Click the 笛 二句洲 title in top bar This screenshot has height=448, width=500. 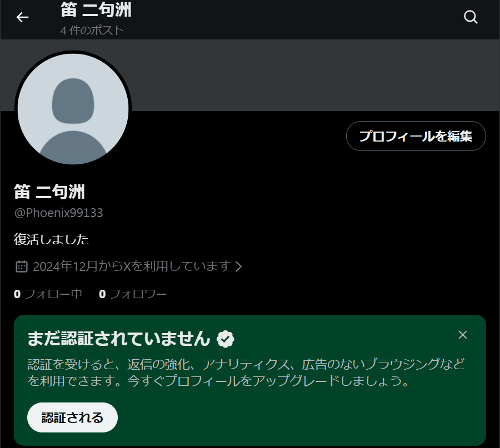(x=96, y=10)
